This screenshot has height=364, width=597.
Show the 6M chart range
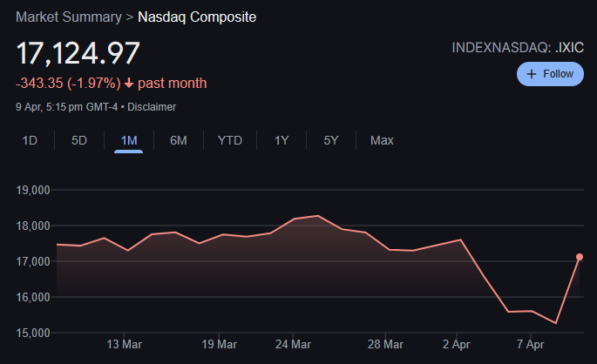(178, 140)
